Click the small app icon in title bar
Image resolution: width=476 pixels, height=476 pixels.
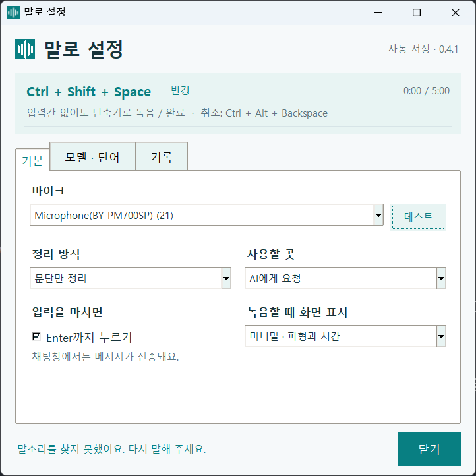pos(13,13)
